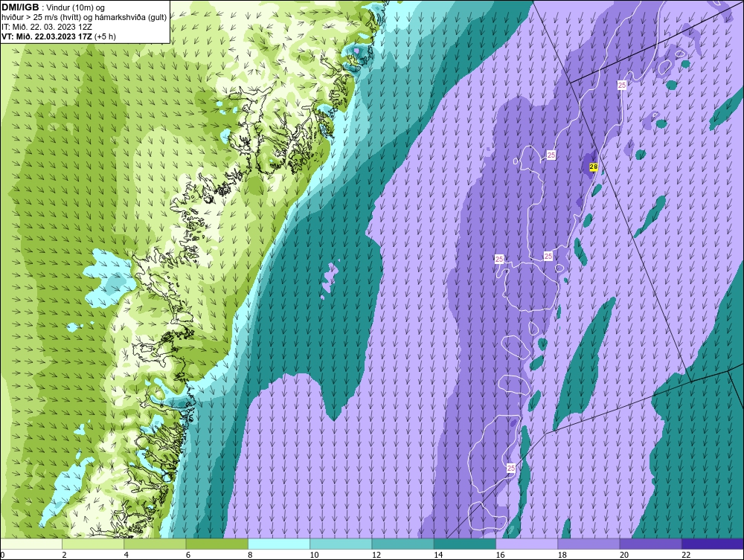Click the legend scale value 22
Screen dimensions: 744x560
click(x=685, y=556)
